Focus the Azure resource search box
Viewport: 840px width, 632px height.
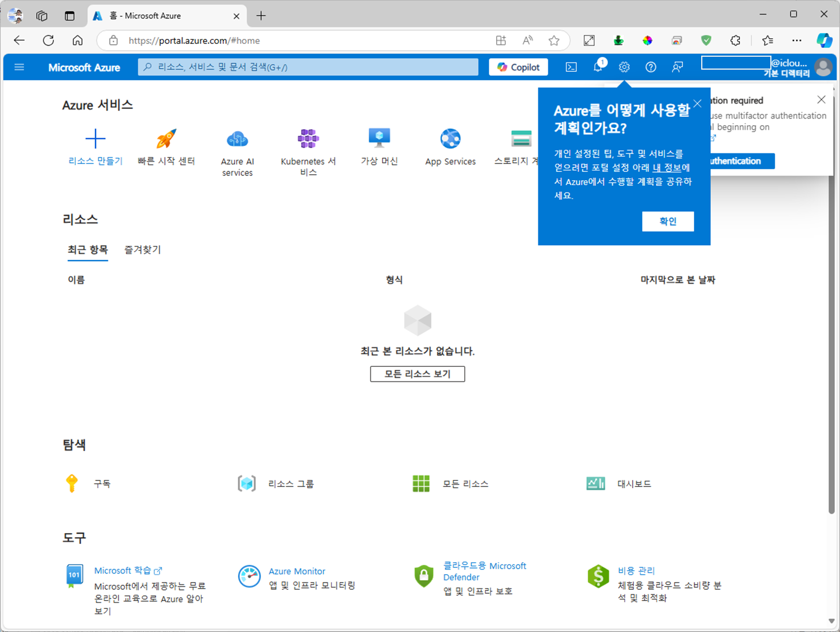308,67
